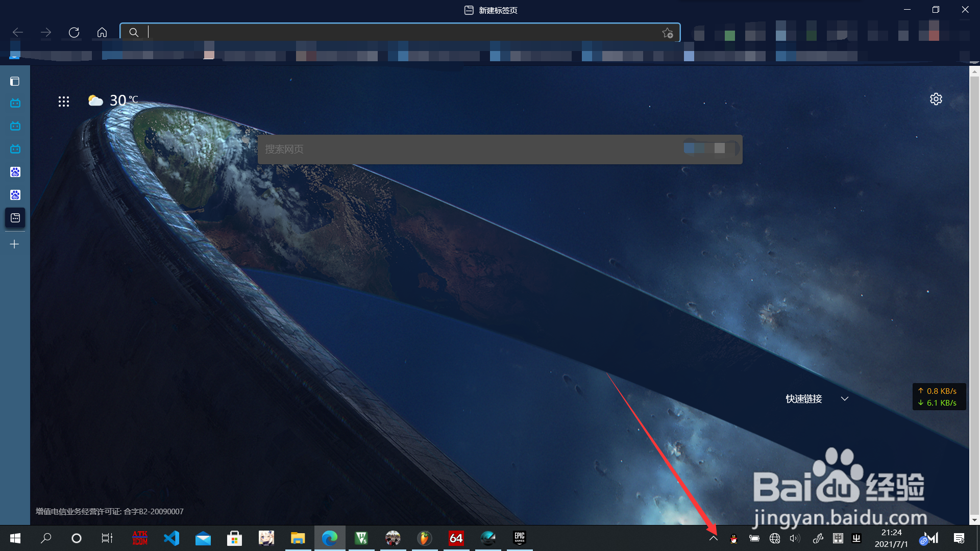Image resolution: width=980 pixels, height=551 pixels.
Task: Open the round photo icon app
Action: (x=393, y=538)
